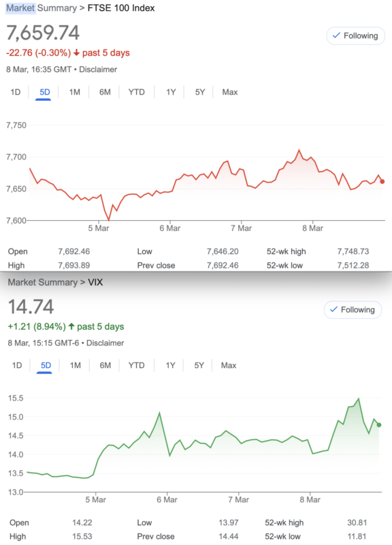Viewport: 392px width, 545px height.
Task: Open the Disclaimer link under VIX timestamp
Action: pos(105,343)
